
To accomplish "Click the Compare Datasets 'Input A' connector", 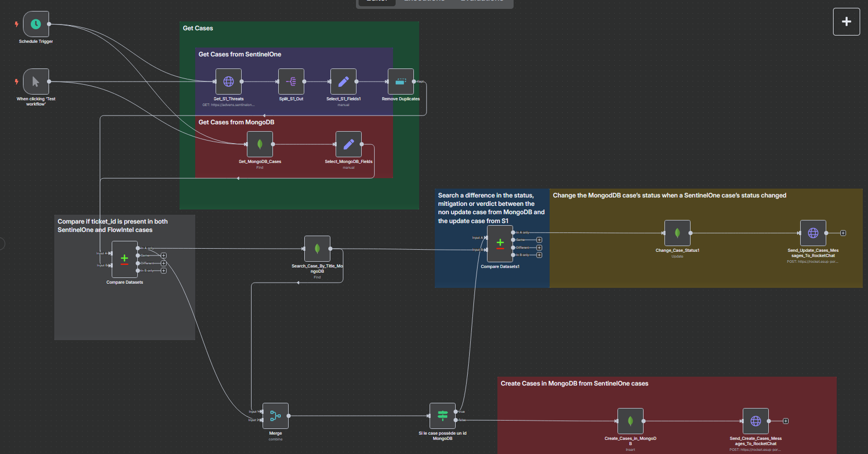I will (110, 253).
